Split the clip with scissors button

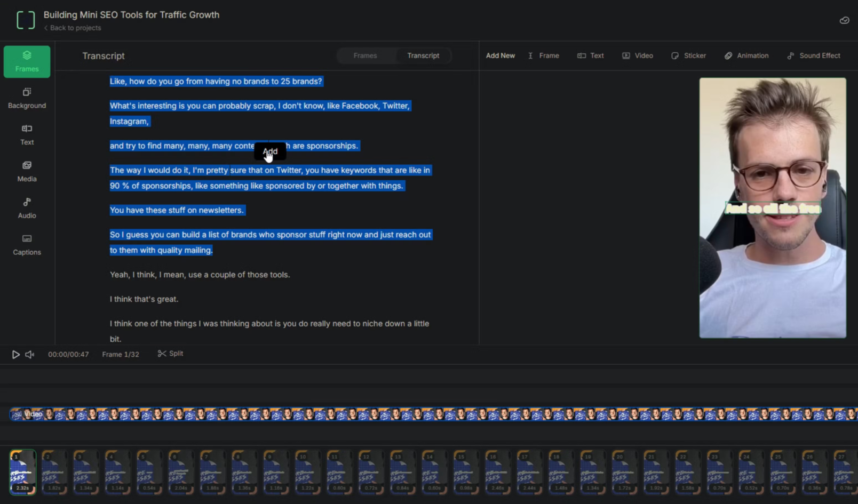(x=171, y=354)
